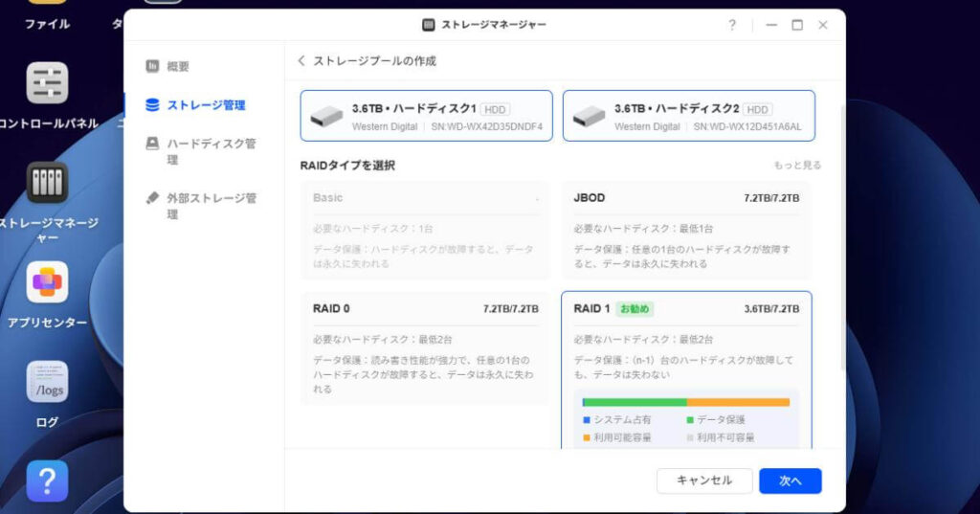Click the 利用不可容量 legend entry
This screenshot has height=514, width=980.
tap(721, 437)
